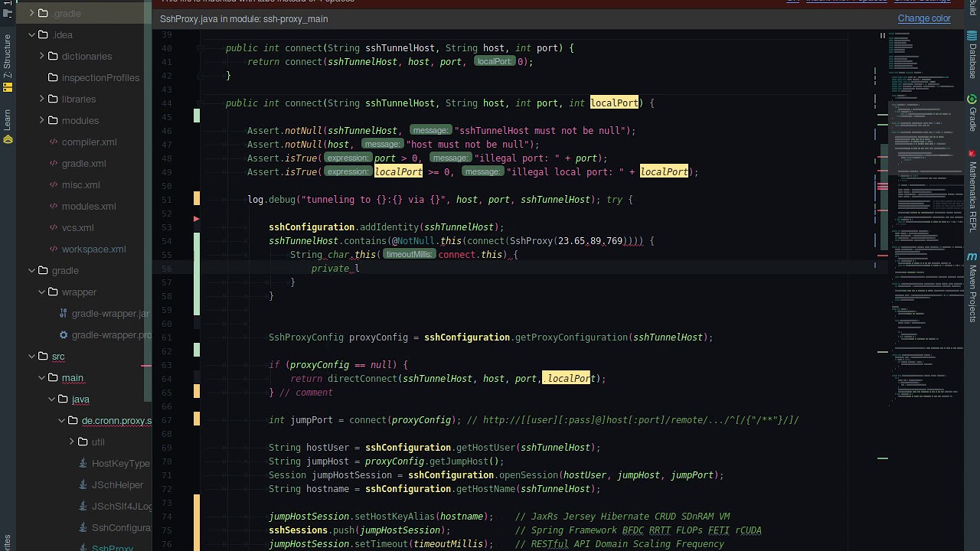Click the gradle-wrapper.jar file icon
Screen dimensions: 980x551
(64, 313)
